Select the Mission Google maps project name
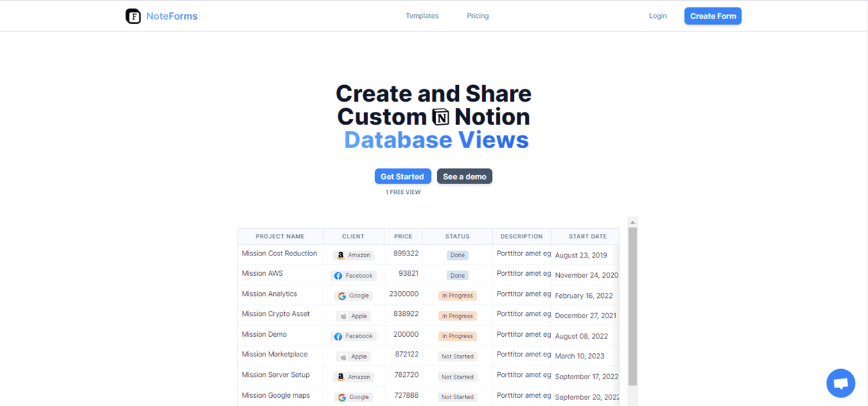This screenshot has height=406, width=868. (276, 395)
